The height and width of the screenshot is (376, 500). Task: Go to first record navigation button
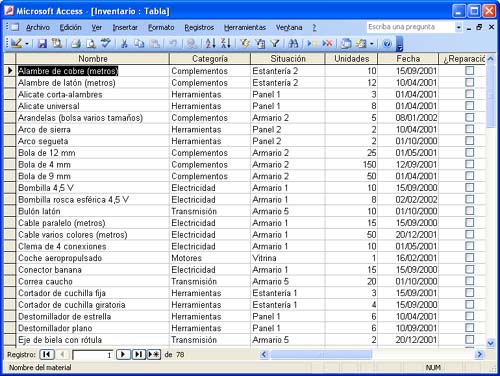tap(47, 354)
